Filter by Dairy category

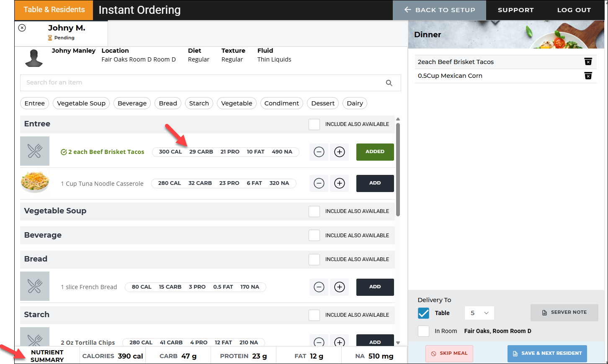pyautogui.click(x=355, y=103)
